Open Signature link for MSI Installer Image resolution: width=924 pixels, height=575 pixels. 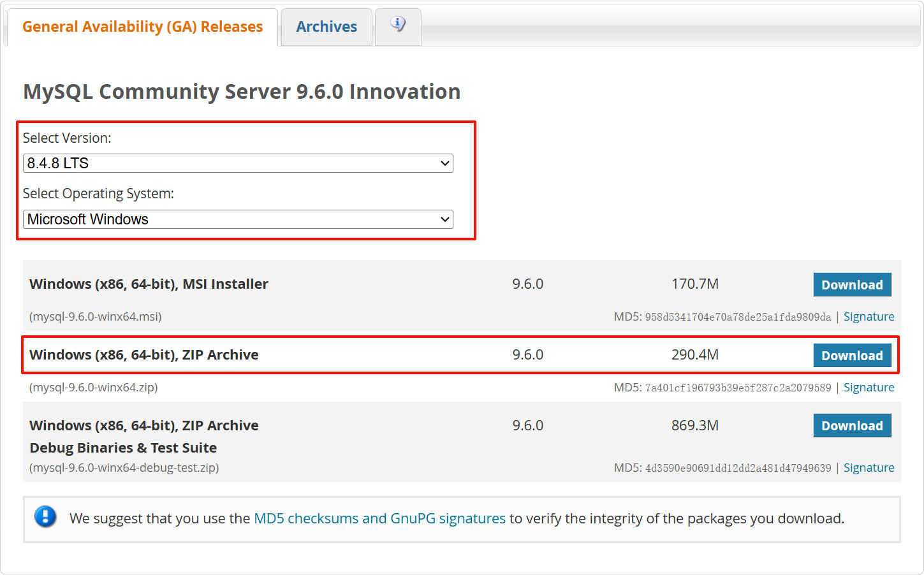pos(869,317)
